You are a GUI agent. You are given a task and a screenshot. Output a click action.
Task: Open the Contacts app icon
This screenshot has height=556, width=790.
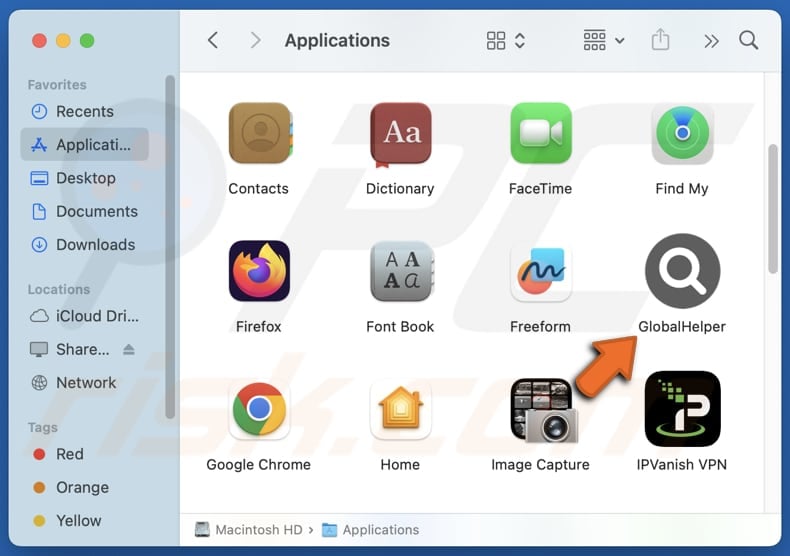260,133
